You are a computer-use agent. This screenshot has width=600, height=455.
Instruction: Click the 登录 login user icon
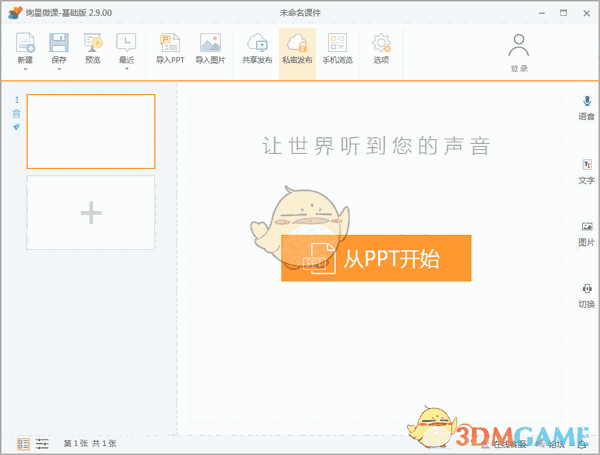click(x=519, y=45)
